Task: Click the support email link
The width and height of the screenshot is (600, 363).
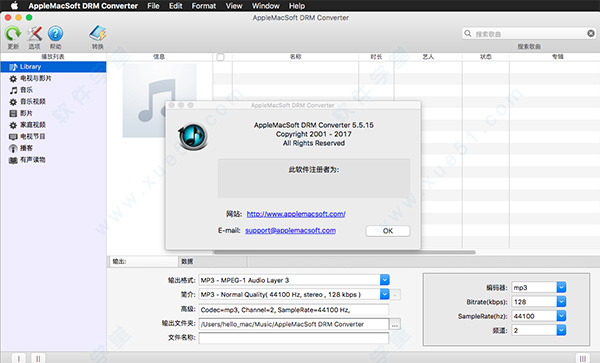Action: pos(290,230)
